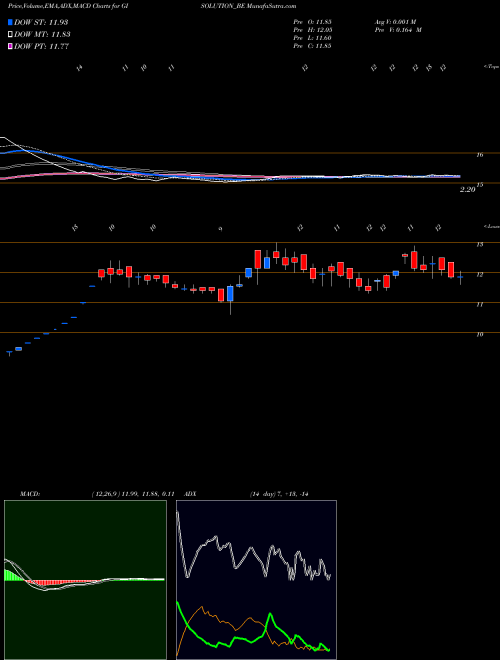Image resolution: width=500 pixels, height=660 pixels.
Task: Click the MACD values '(12,26,9) 11.99, 11.88, 0.11'
Action: click(133, 494)
